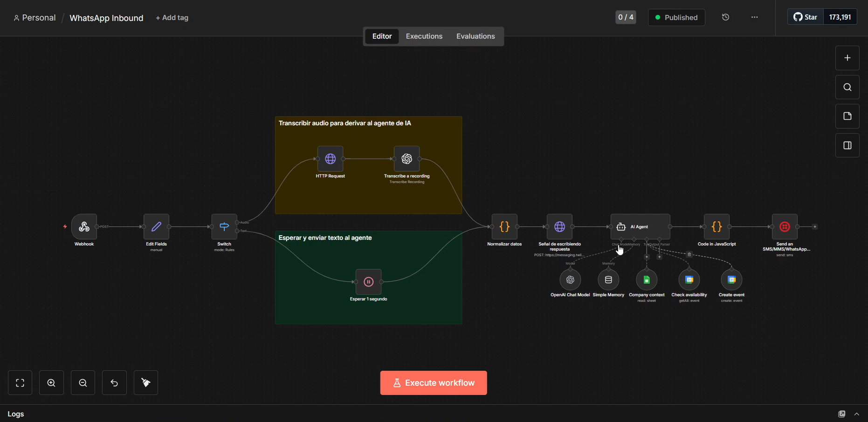Select the Esperar 1 segundo wait node
868x422 pixels.
pyautogui.click(x=368, y=282)
